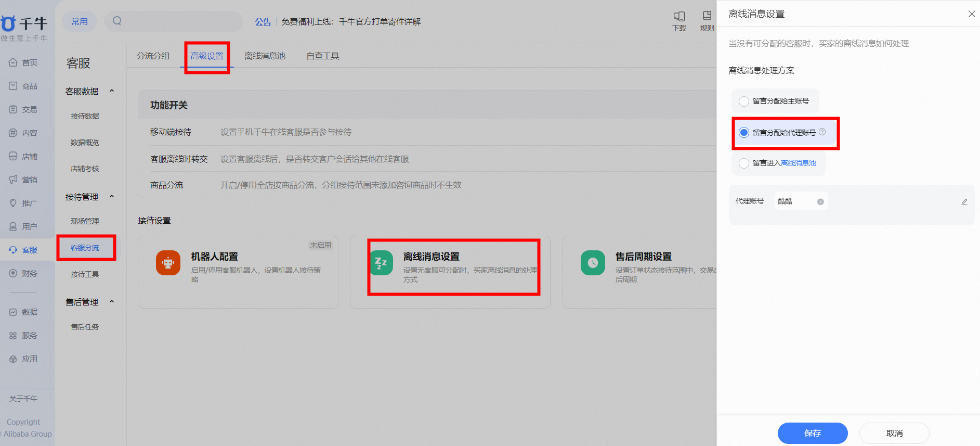
Task: Select 留言分配给主账号 radio option
Action: pyautogui.click(x=744, y=101)
